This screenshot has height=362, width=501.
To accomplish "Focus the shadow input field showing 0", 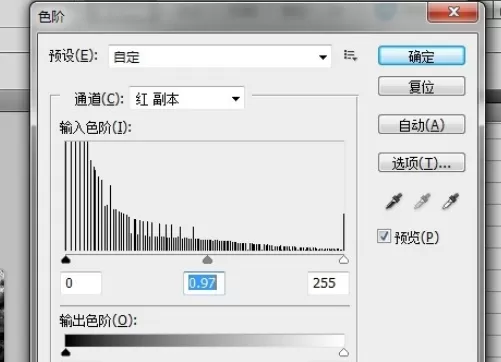I will point(81,283).
